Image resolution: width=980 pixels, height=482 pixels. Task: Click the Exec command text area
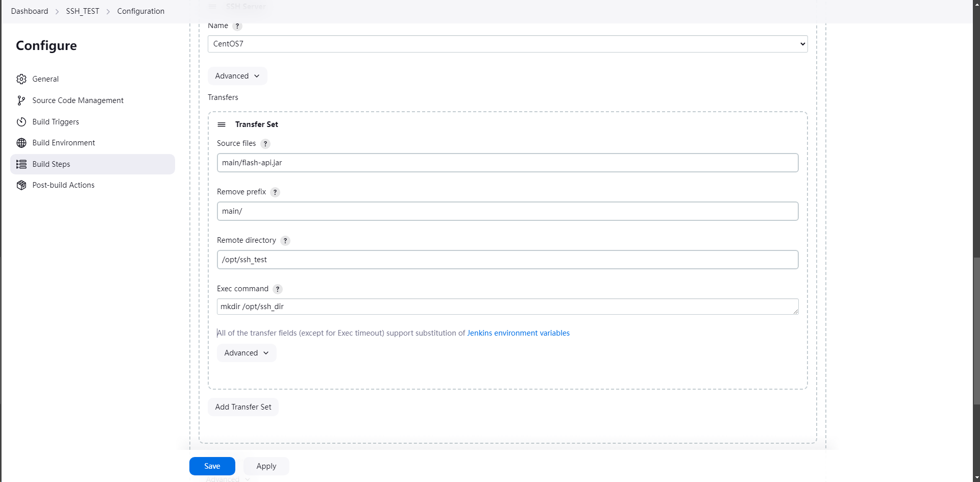coord(507,307)
